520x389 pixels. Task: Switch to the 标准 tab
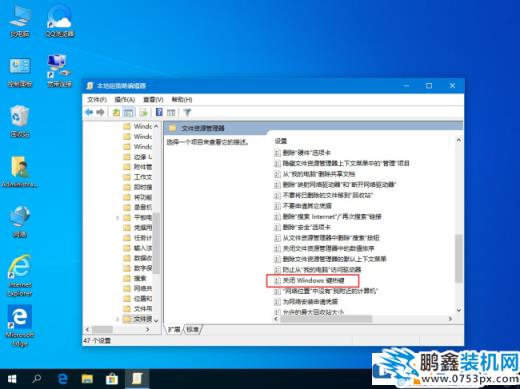click(x=192, y=329)
